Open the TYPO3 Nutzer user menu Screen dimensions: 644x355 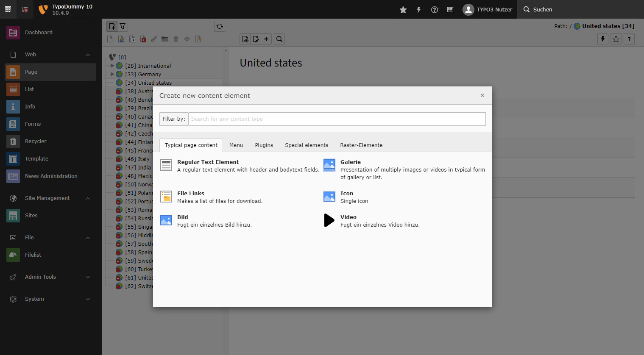point(488,9)
